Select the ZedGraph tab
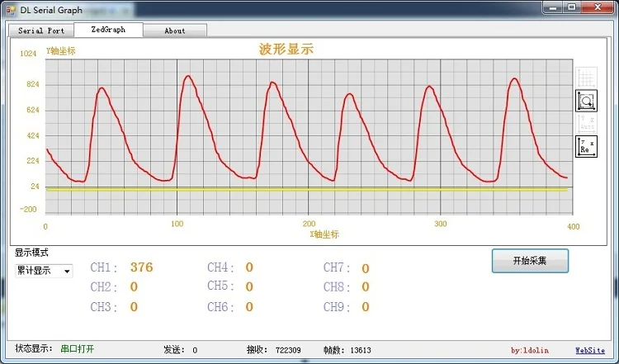Viewport: 619px width, 364px height. pyautogui.click(x=108, y=30)
